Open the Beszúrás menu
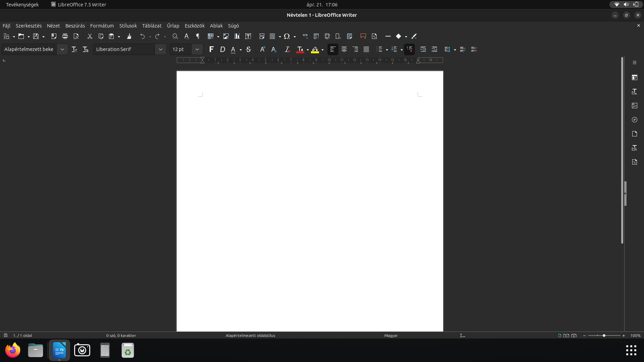The height and width of the screenshot is (362, 644). point(75,26)
